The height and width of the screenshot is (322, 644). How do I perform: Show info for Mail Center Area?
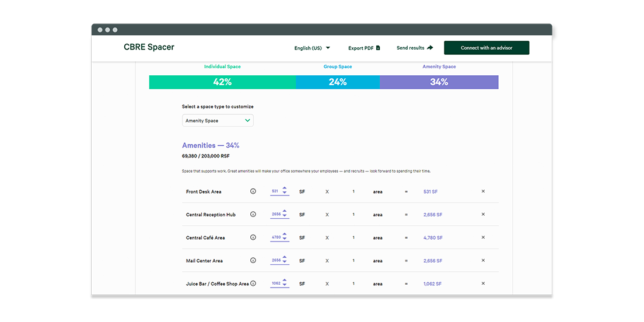point(253,261)
